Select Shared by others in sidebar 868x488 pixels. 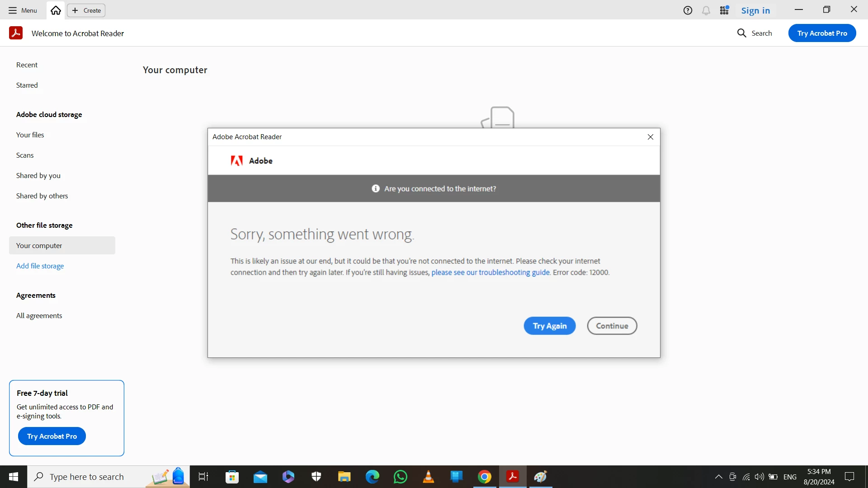[x=42, y=196]
